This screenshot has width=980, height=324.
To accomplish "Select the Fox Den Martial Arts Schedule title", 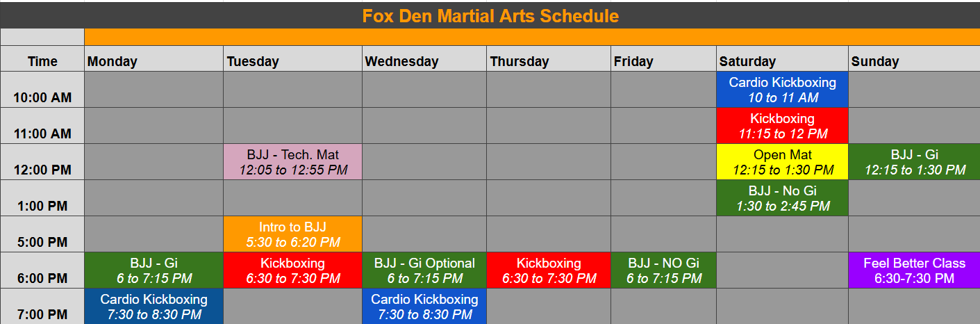I will click(x=490, y=15).
